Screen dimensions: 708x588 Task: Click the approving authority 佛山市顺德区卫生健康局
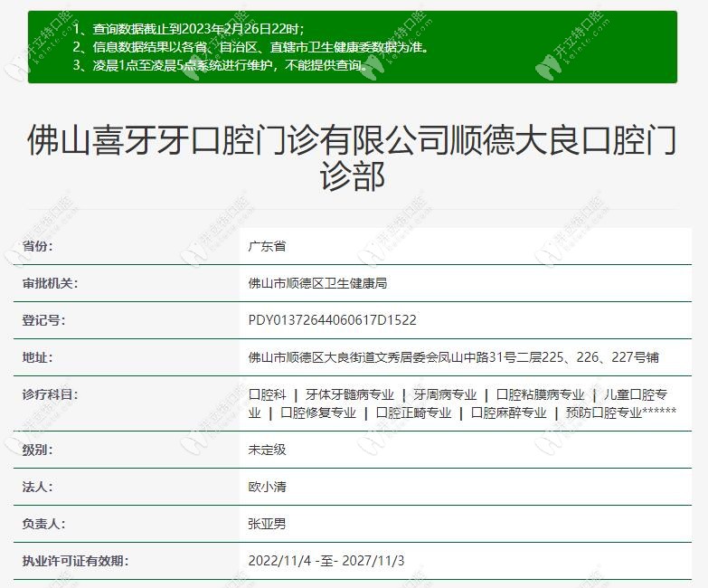tap(317, 283)
